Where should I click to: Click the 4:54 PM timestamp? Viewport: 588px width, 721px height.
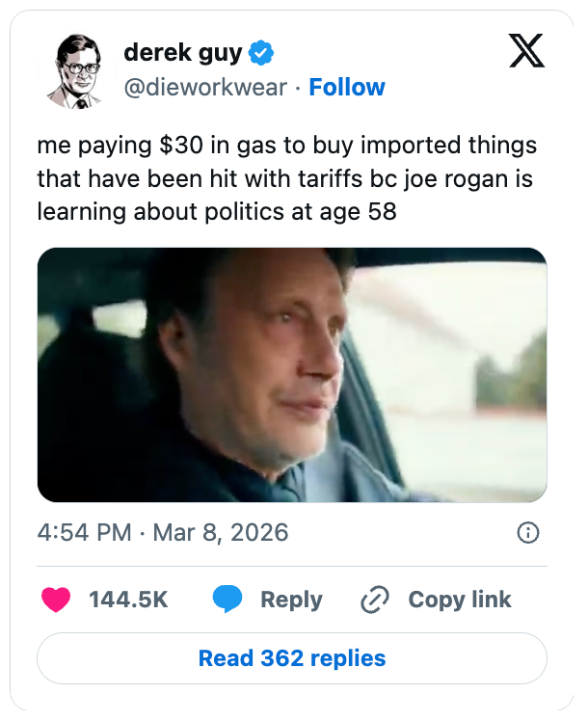tap(84, 532)
